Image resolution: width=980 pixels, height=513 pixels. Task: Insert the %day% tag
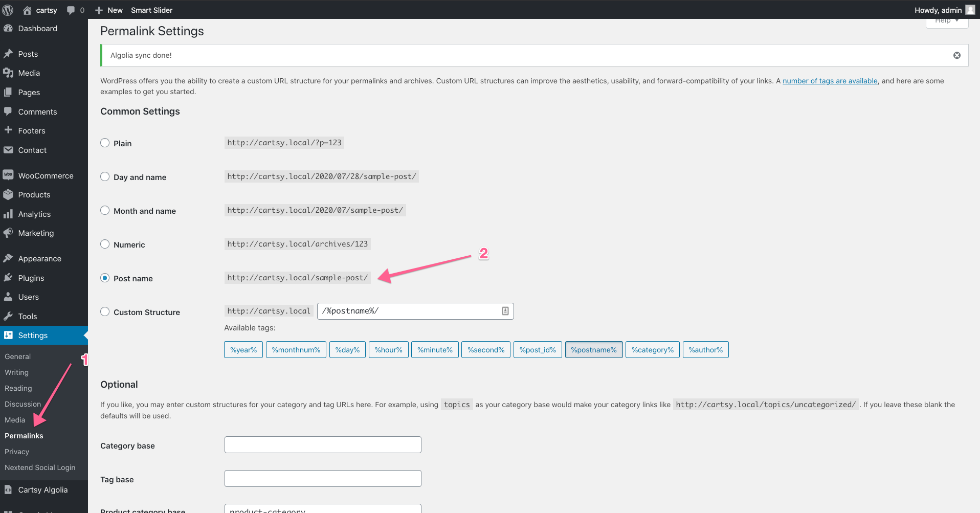(348, 350)
